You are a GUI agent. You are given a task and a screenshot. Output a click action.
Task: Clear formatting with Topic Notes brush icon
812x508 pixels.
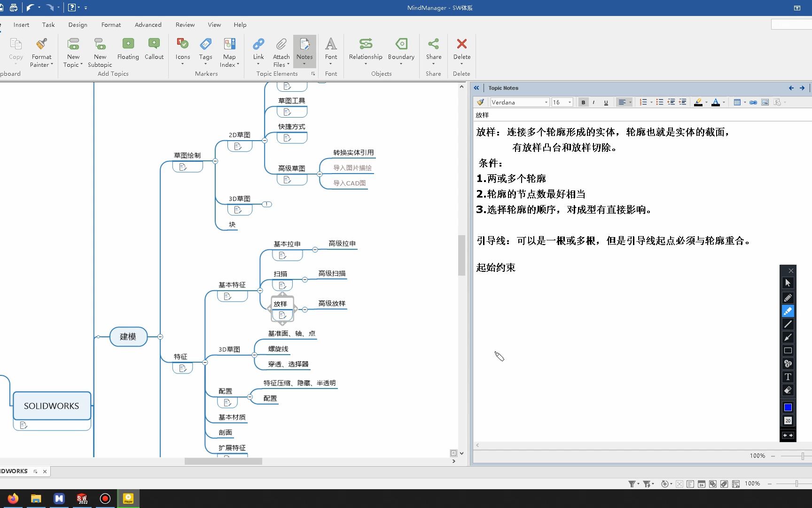click(480, 102)
